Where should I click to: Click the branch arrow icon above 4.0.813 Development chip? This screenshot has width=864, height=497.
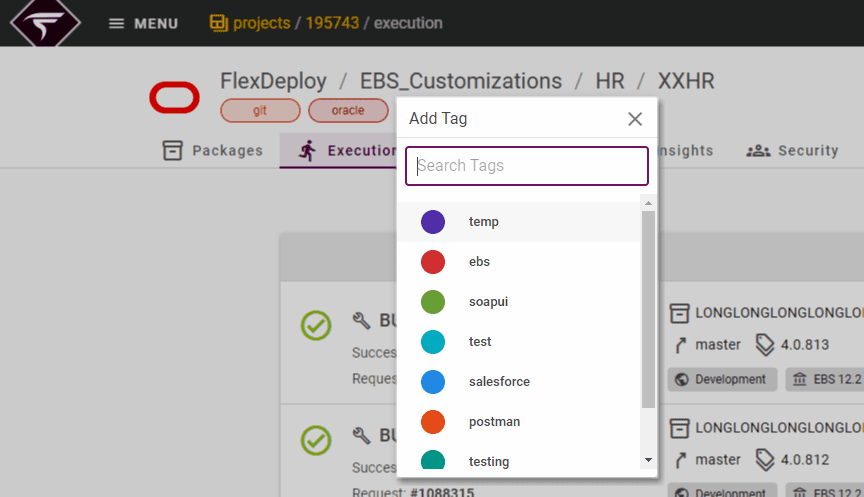[x=681, y=345]
